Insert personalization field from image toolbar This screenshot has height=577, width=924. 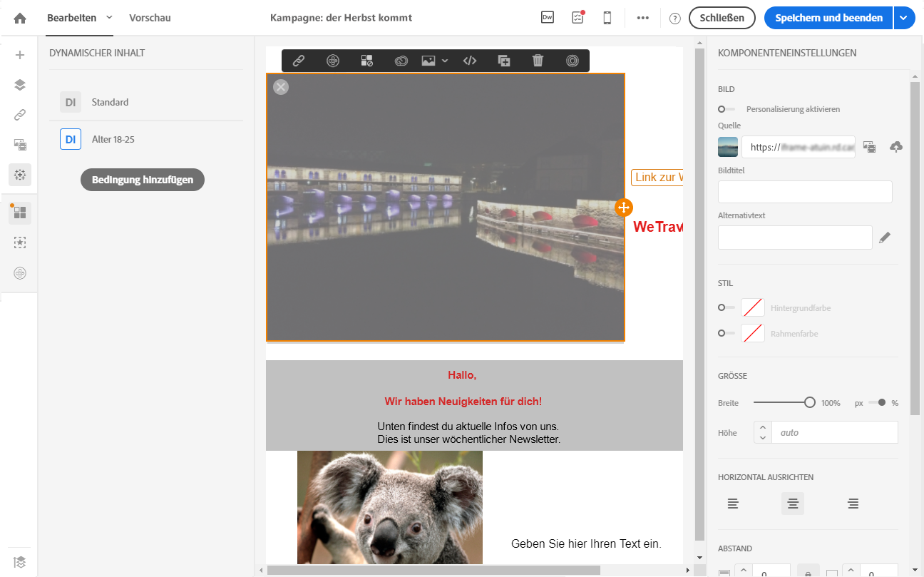click(x=333, y=61)
